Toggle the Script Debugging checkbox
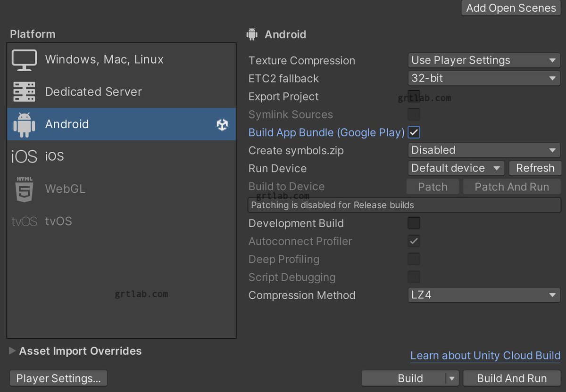The image size is (566, 392). [414, 277]
